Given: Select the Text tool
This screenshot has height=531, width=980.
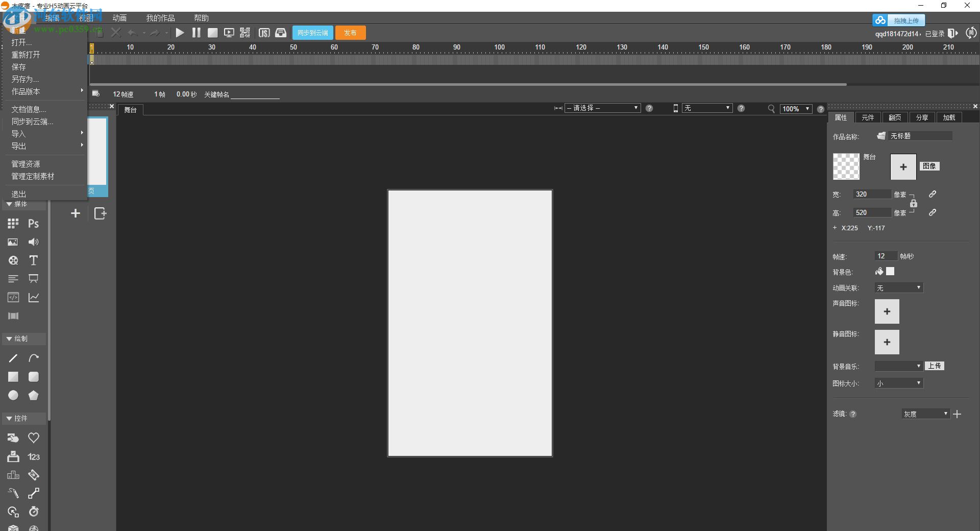Looking at the screenshot, I should point(34,260).
